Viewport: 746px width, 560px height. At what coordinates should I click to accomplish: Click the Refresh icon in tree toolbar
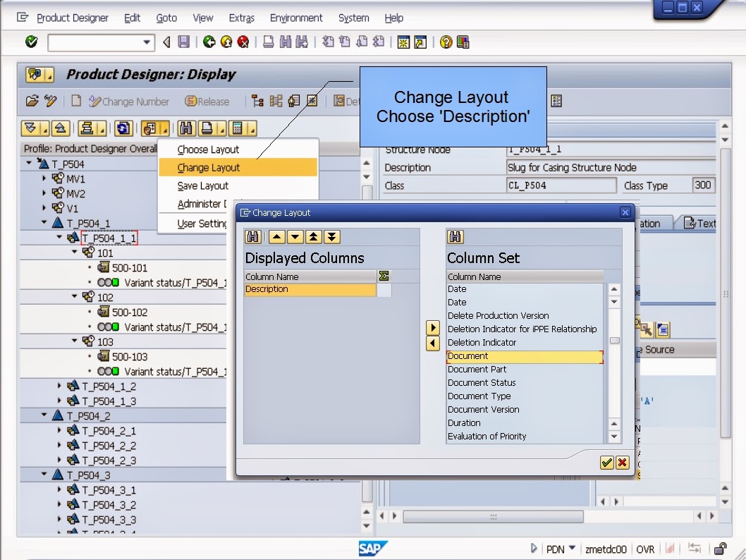(123, 128)
